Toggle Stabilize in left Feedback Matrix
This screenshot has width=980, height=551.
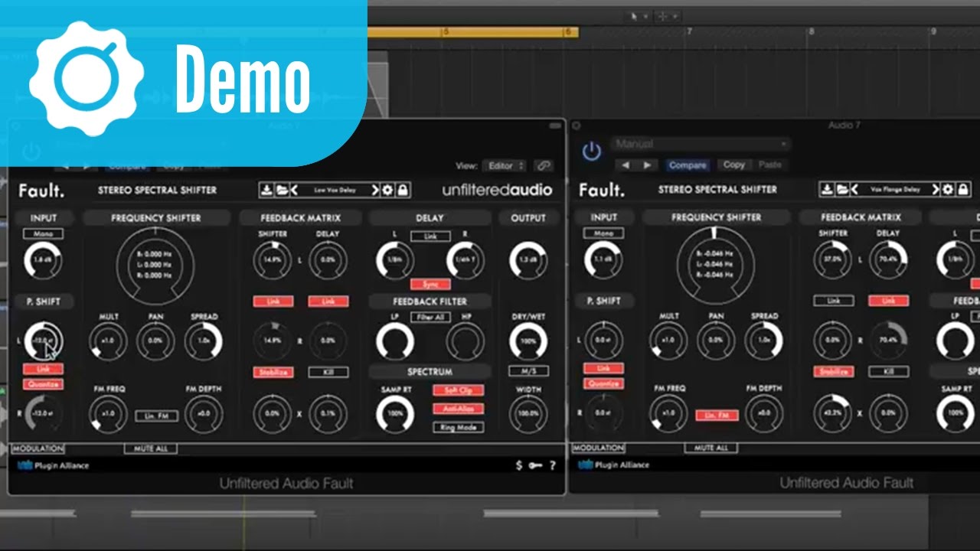click(x=273, y=372)
